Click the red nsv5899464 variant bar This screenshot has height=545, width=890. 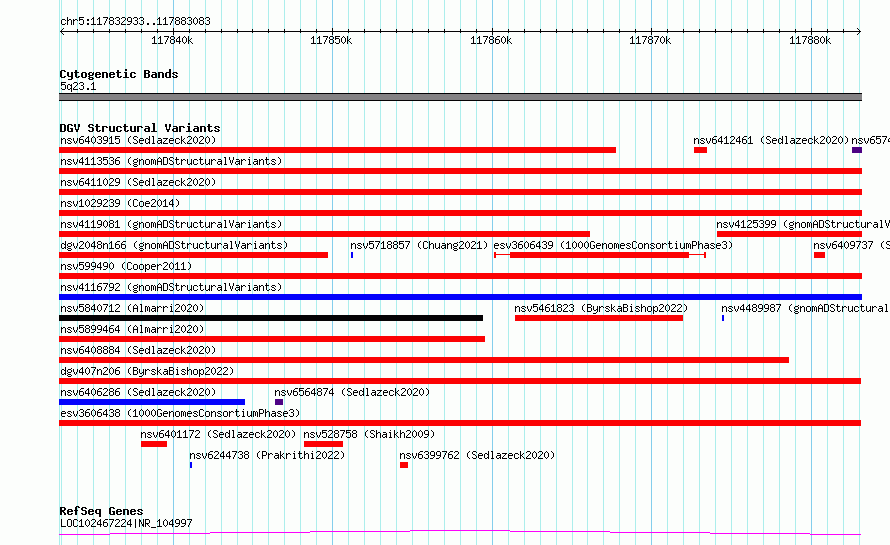click(x=272, y=339)
